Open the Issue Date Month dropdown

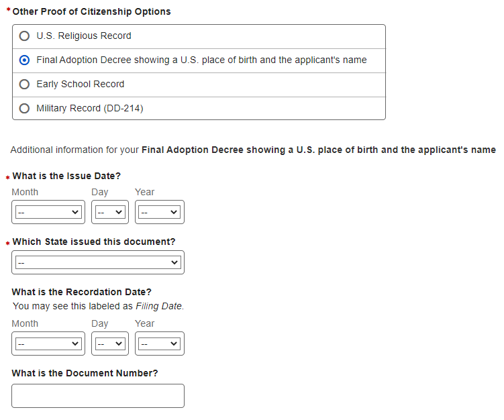tap(47, 212)
